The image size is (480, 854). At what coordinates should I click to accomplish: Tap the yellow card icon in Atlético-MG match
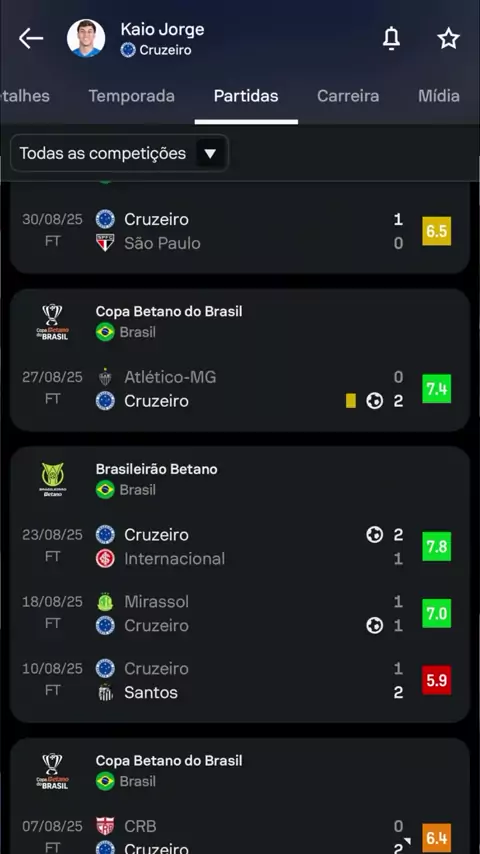coord(351,401)
